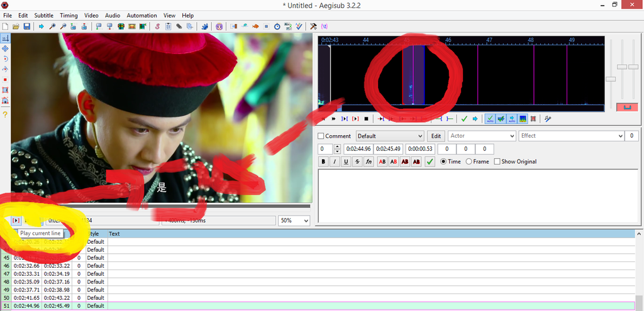Viewport: 644px width, 311px height.
Task: Toggle audio auto-scroll
Action: point(512,119)
